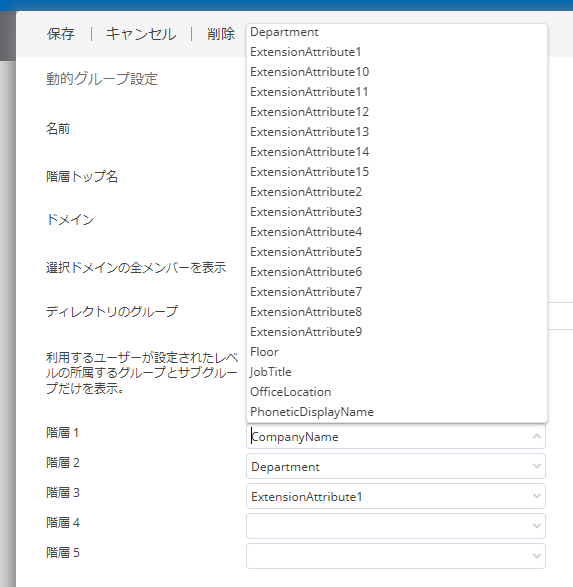
Task: Select Department from the dropdown list
Action: (x=397, y=32)
